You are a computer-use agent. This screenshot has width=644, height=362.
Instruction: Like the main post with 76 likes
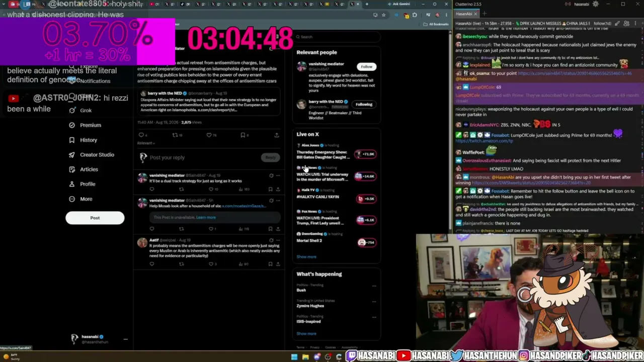click(209, 135)
